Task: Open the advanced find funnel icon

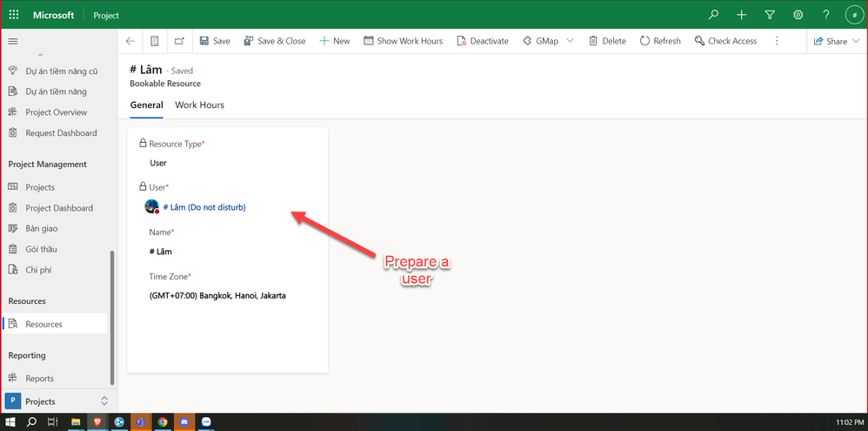Action: click(770, 15)
